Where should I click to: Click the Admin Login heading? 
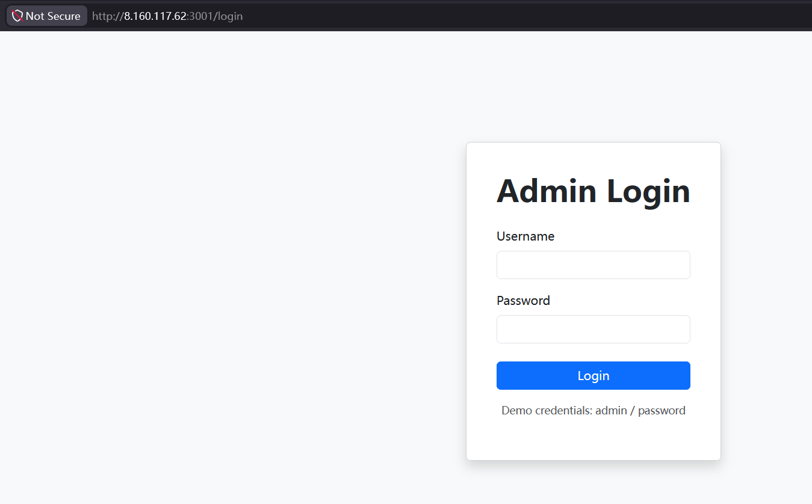[593, 191]
